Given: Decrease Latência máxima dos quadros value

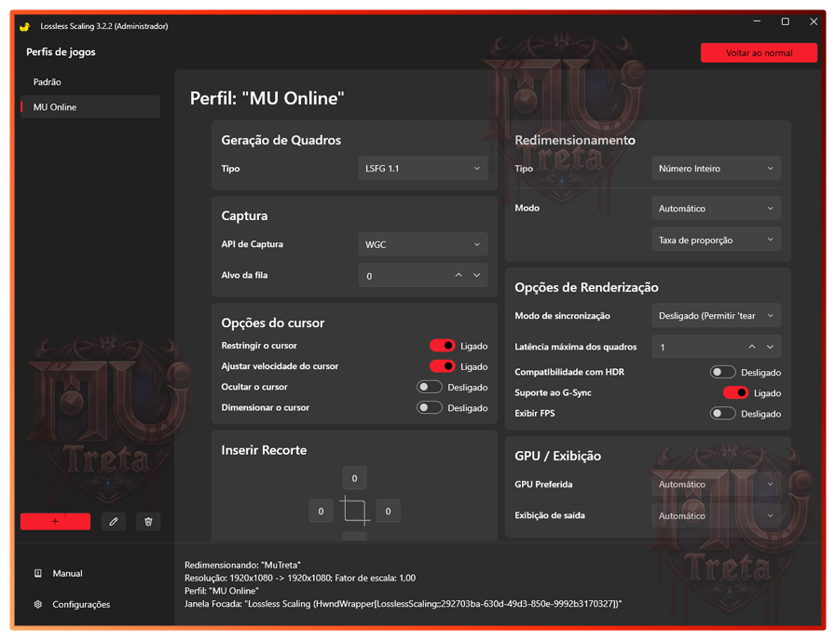Looking at the screenshot, I should point(771,347).
